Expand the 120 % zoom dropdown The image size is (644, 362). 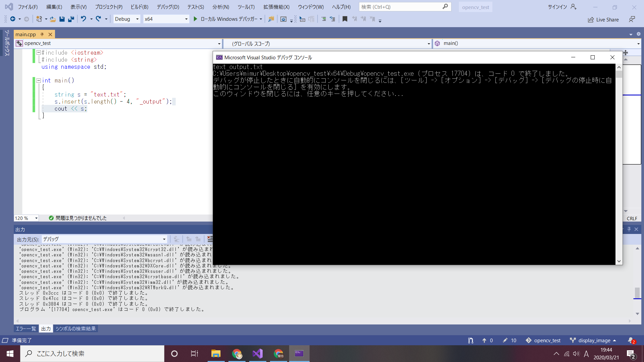36,218
